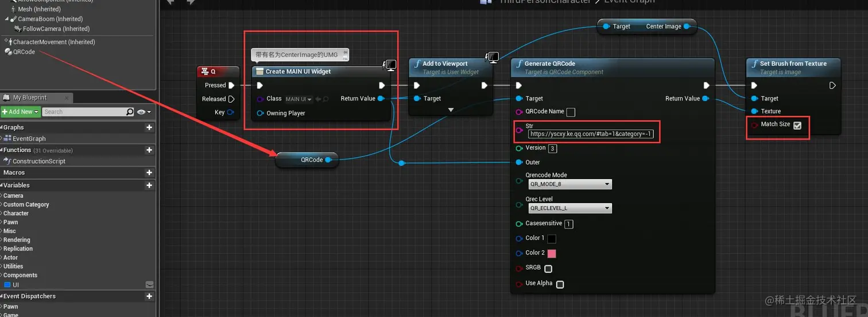868x317 pixels.
Task: Open the eye view options dropdown
Action: tap(145, 112)
